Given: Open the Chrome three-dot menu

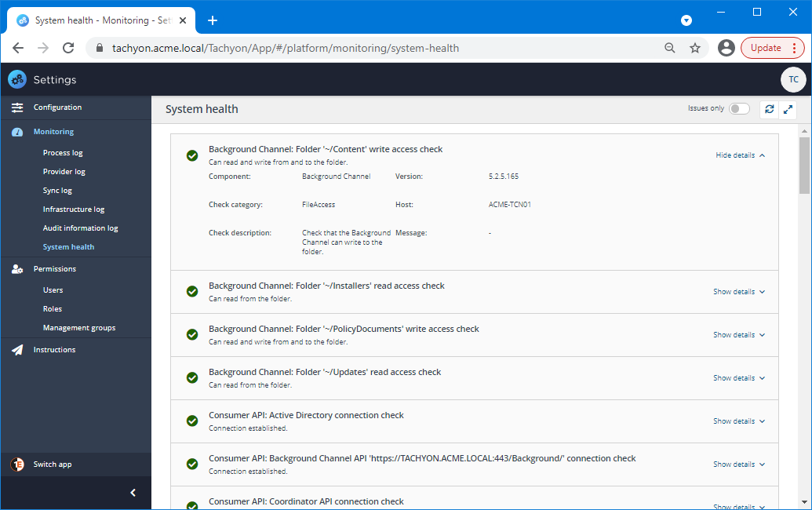Looking at the screenshot, I should (x=795, y=48).
